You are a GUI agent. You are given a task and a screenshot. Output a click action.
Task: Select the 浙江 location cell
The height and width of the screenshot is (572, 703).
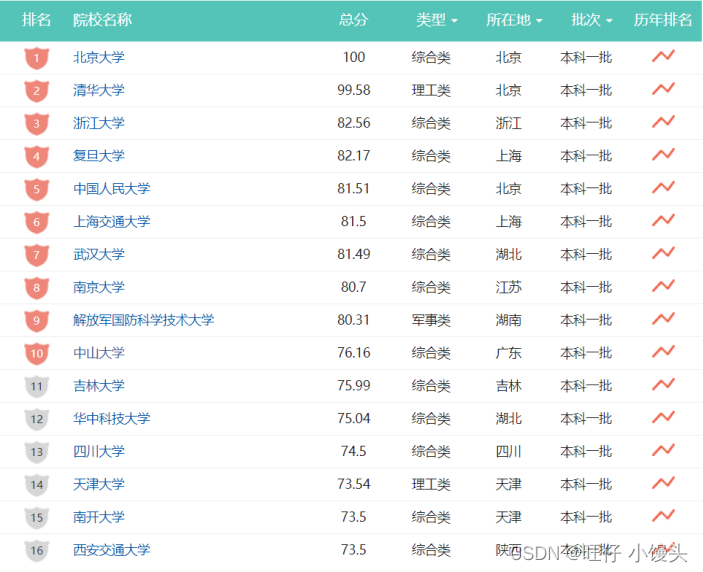coord(508,123)
